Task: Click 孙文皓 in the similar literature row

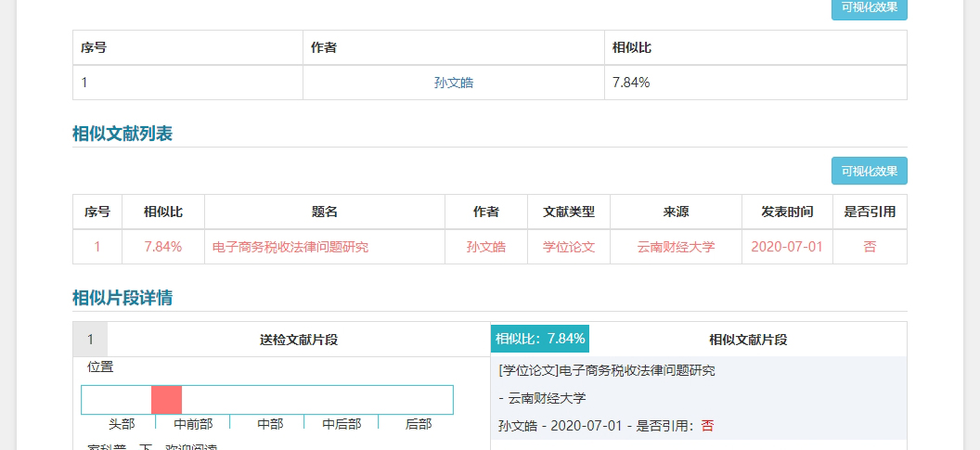Action: tap(486, 247)
